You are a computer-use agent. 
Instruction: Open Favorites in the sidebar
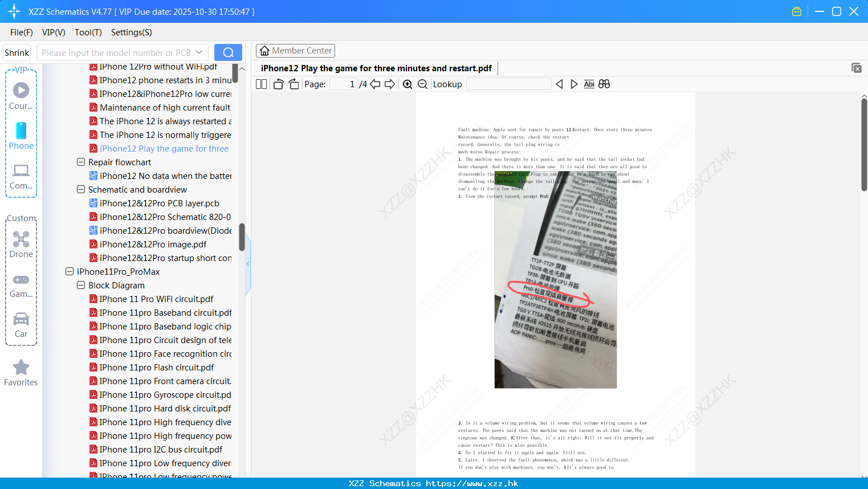pos(21,373)
